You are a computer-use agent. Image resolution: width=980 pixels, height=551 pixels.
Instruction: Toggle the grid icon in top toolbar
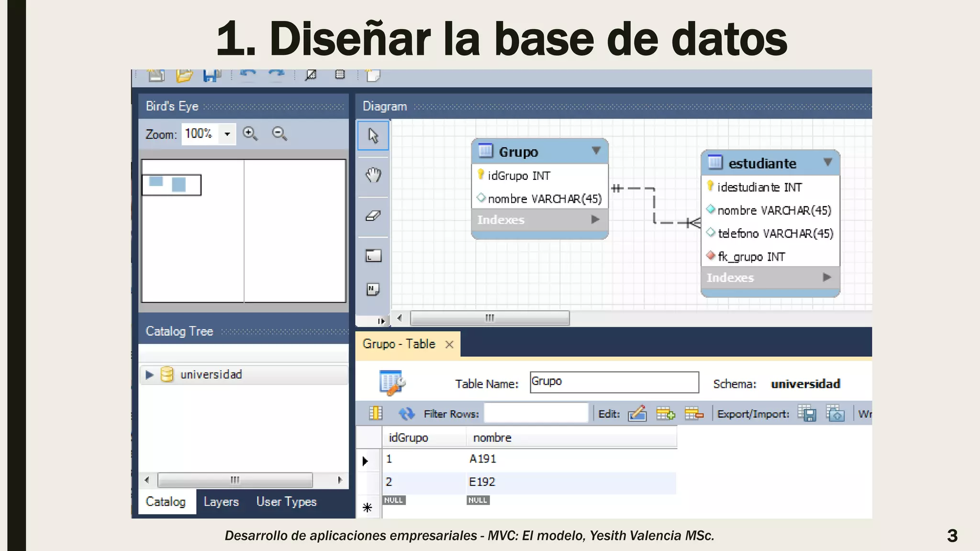point(340,75)
